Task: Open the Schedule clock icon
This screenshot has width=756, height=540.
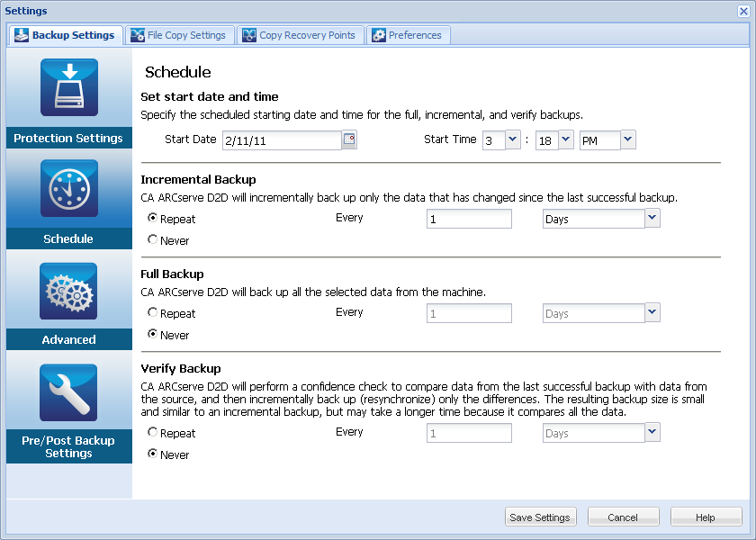Action: (x=68, y=189)
